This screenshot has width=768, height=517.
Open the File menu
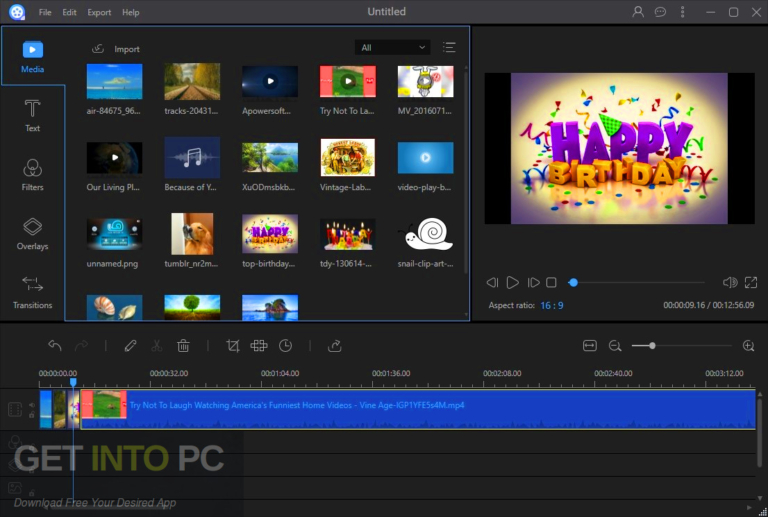tap(45, 12)
